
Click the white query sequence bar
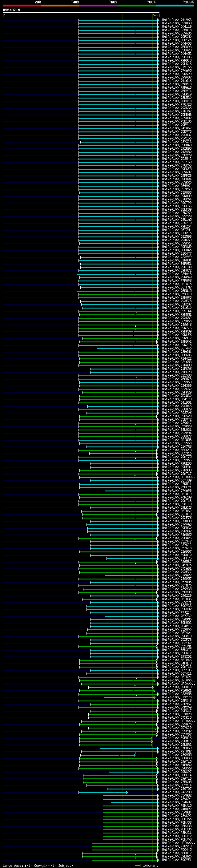point(81,13)
